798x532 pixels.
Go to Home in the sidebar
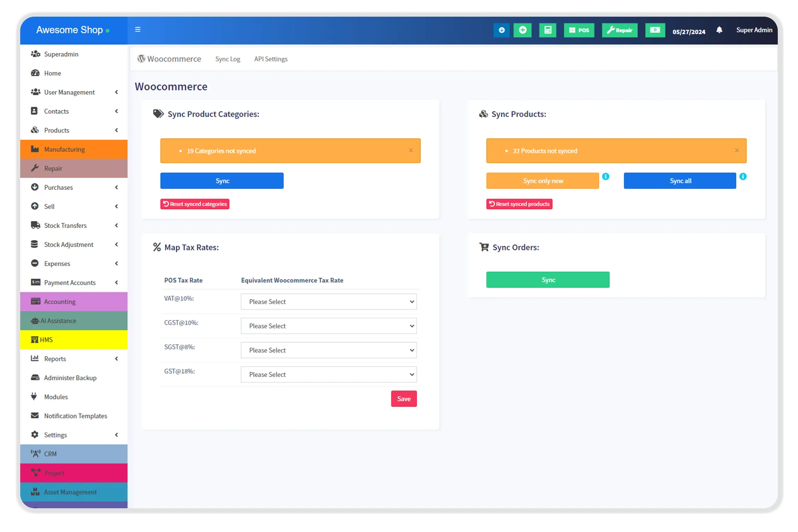coord(74,73)
